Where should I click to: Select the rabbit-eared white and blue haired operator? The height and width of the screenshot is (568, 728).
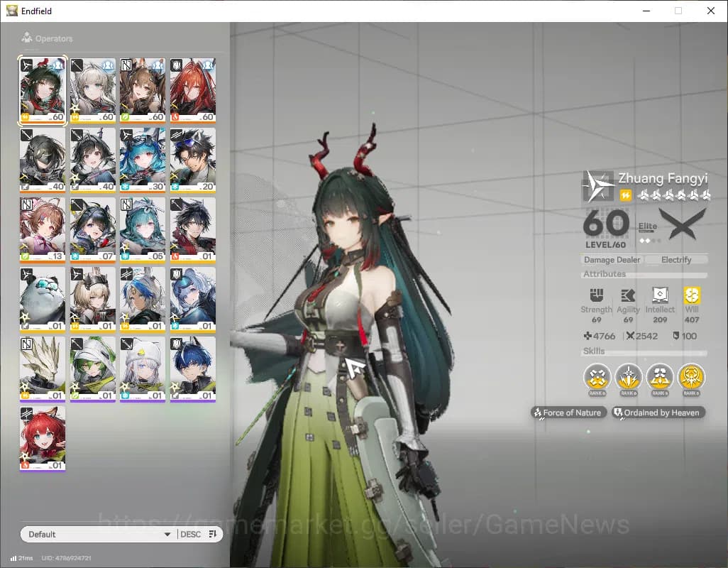tap(143, 300)
